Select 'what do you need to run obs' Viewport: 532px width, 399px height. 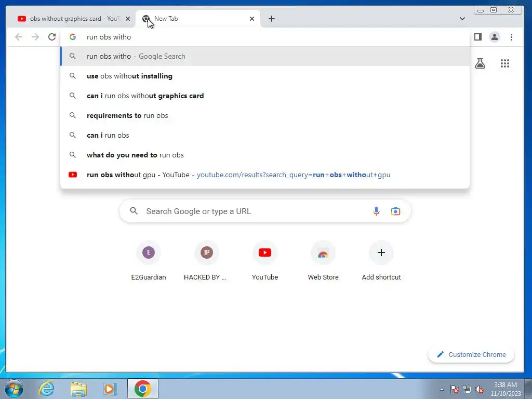[x=265, y=155]
